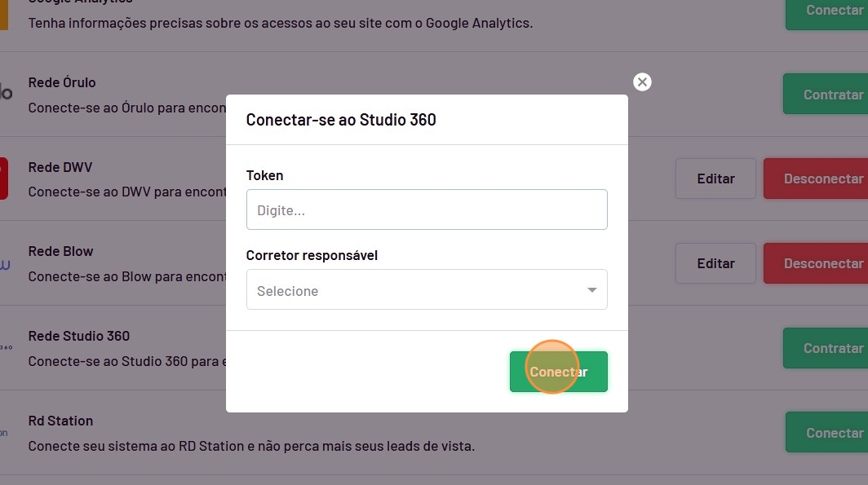This screenshot has width=868, height=485.
Task: Click the Órulo logo icon
Action: coord(6,94)
